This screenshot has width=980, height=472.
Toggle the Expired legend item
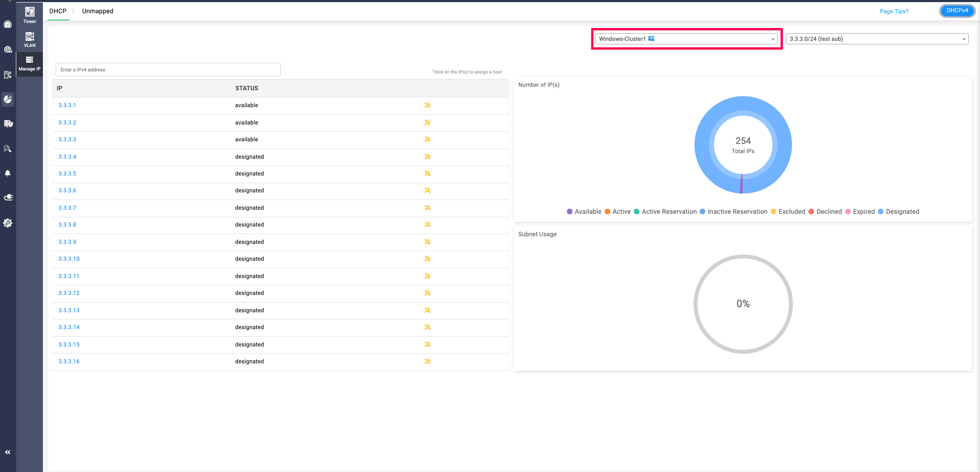(x=860, y=212)
